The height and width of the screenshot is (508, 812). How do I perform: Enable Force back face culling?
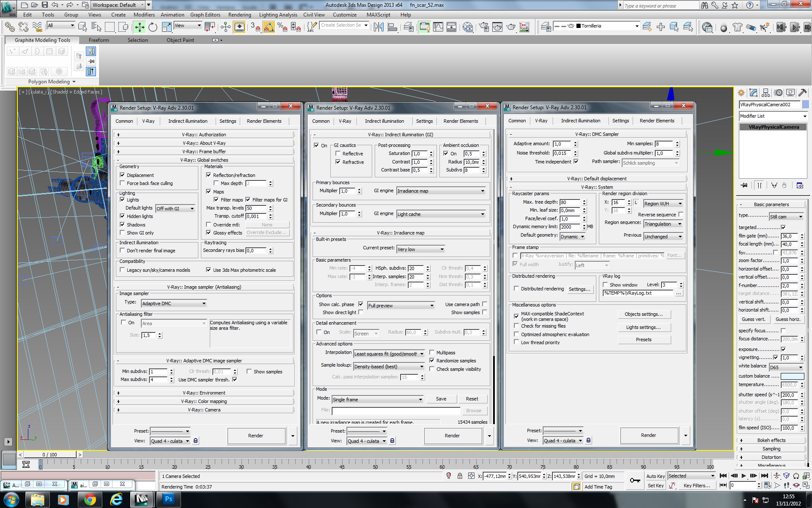(122, 183)
